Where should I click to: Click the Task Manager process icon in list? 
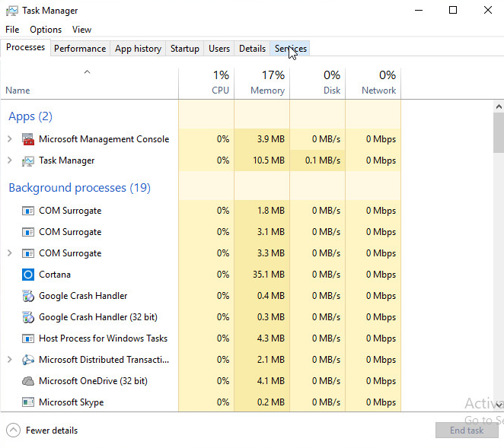pos(28,160)
